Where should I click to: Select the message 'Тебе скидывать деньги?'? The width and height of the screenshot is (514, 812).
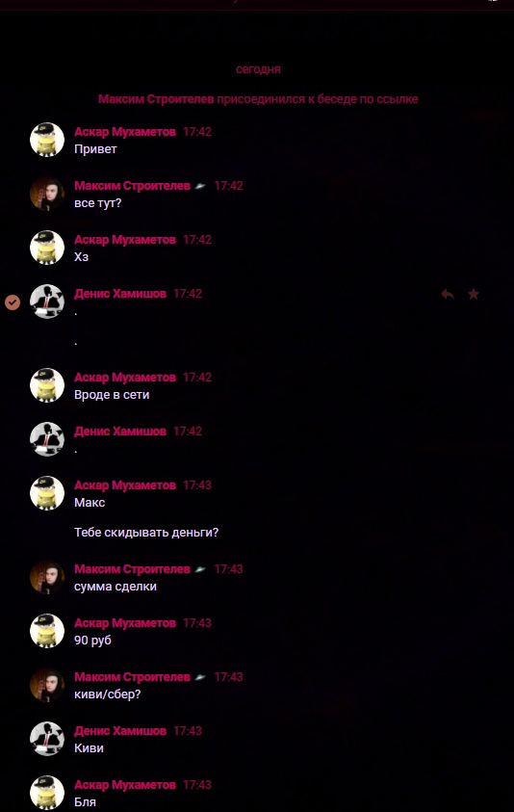(x=146, y=533)
